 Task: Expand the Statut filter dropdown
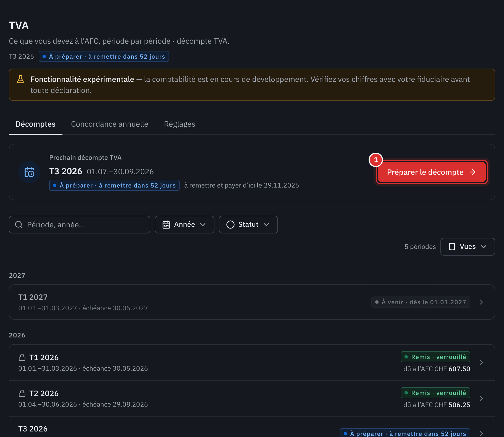point(248,225)
